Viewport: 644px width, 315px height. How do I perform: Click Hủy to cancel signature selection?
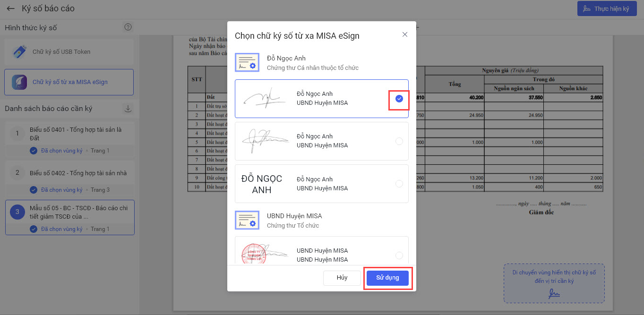point(342,278)
